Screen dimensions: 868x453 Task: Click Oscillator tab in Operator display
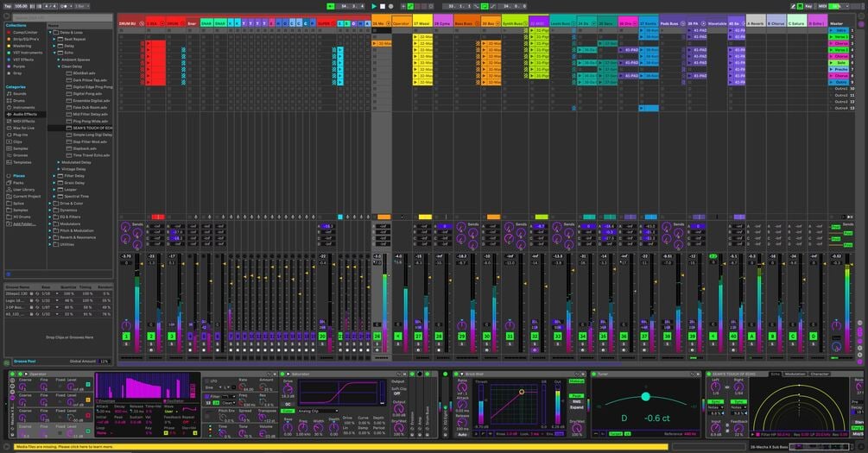[175, 401]
